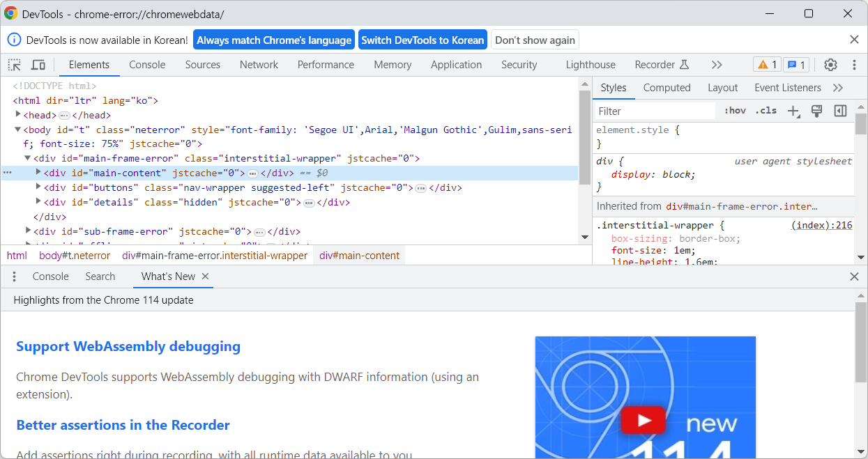This screenshot has height=459, width=868.
Task: Close the What's New tab
Action: coord(205,277)
